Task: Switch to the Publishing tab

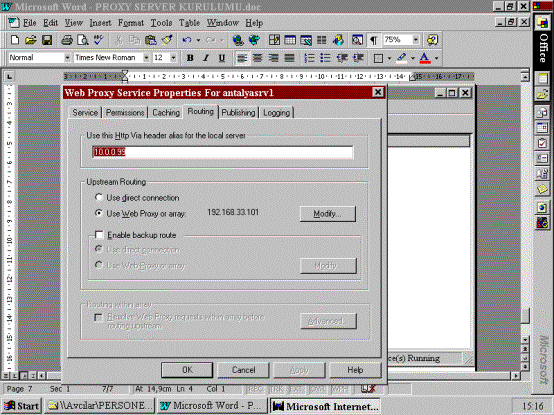Action: pyautogui.click(x=238, y=113)
